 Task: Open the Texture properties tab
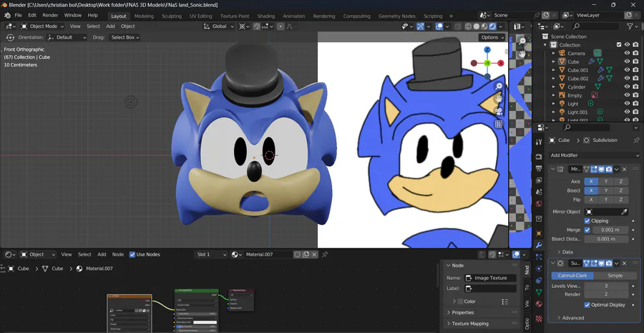coord(539,319)
